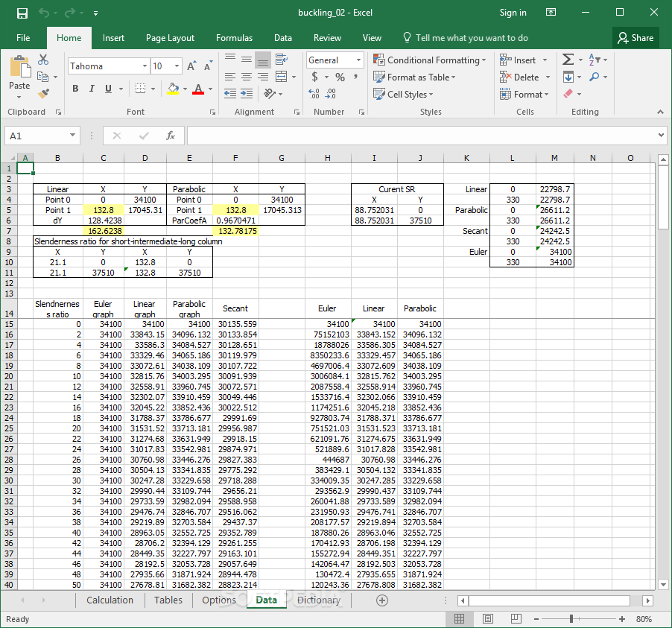Apply Comma style number format

355,77
